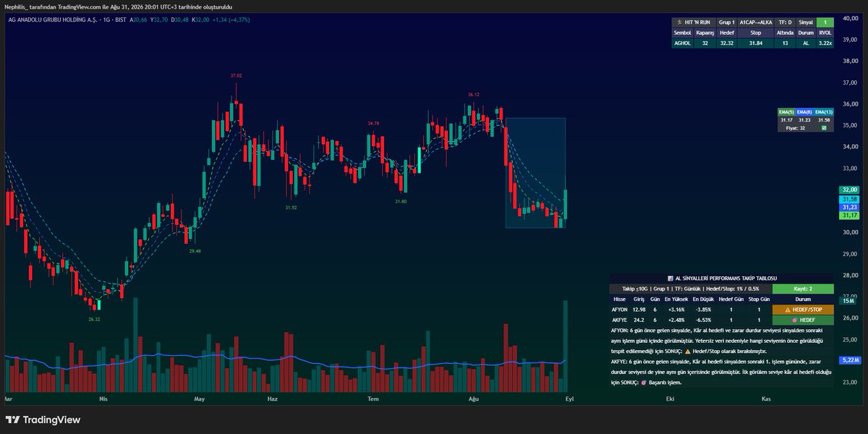Screen dimensions: 868x434
Task: Click the warning icon after the AFYON SONUÇ text
Action: 687,351
